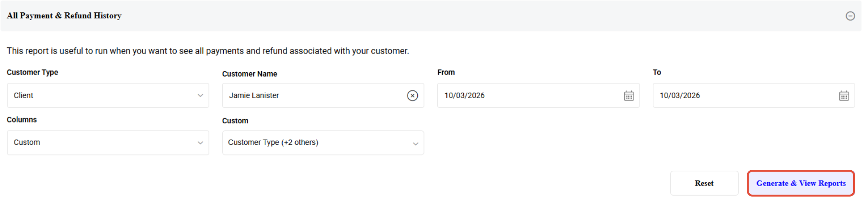The width and height of the screenshot is (868, 209).
Task: Click the report description text
Action: [x=208, y=51]
